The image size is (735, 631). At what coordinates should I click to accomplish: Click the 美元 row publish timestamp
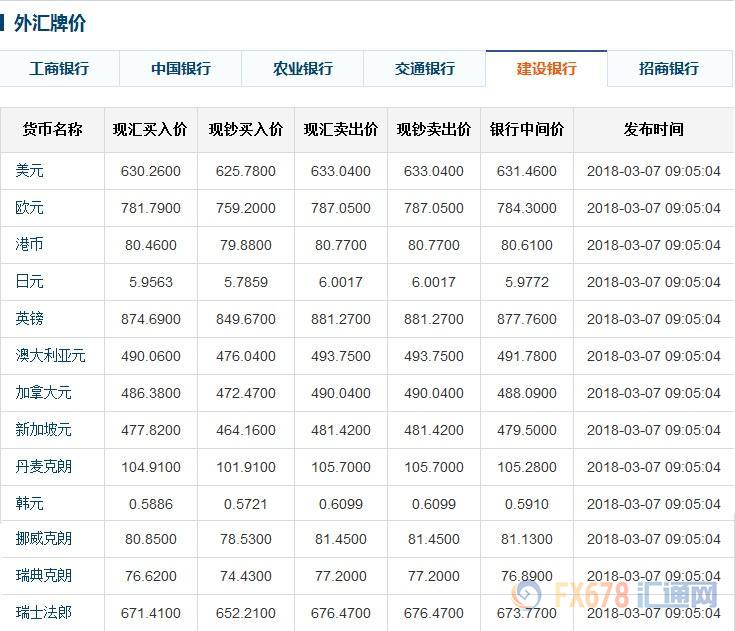pos(653,171)
